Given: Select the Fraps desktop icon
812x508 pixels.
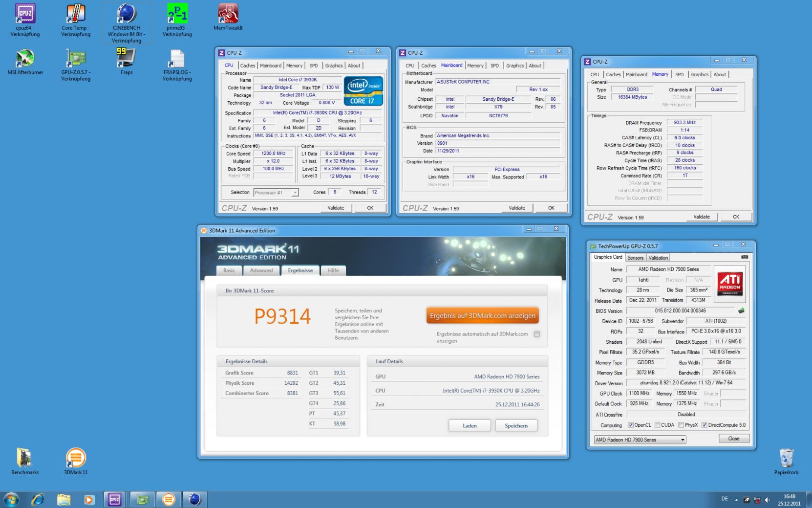Looking at the screenshot, I should click(127, 62).
